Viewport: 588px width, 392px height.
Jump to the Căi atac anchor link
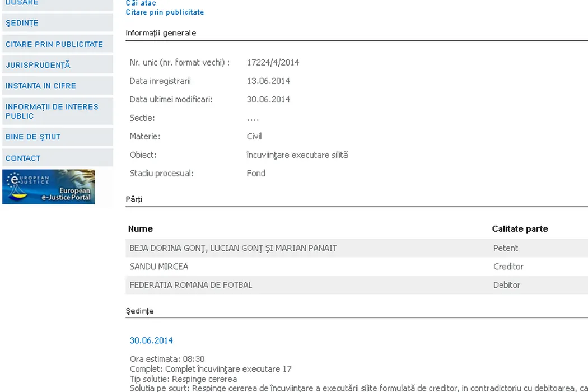click(141, 3)
